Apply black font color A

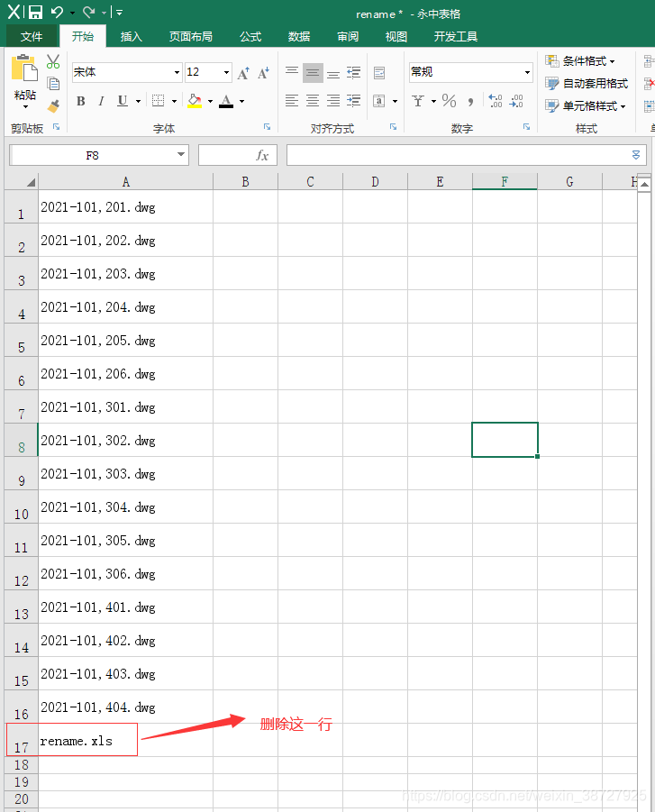tap(226, 101)
